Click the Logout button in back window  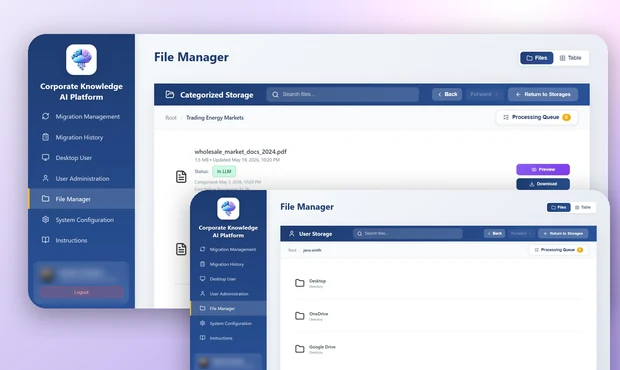tap(81, 292)
